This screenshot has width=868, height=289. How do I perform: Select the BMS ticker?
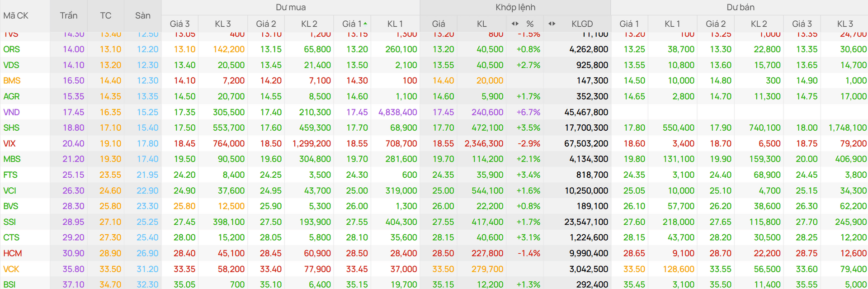coord(12,81)
